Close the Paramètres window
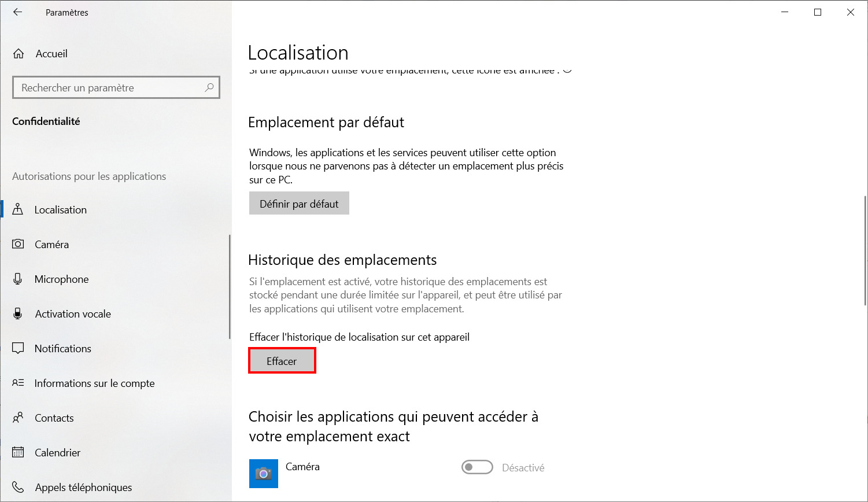 tap(851, 12)
